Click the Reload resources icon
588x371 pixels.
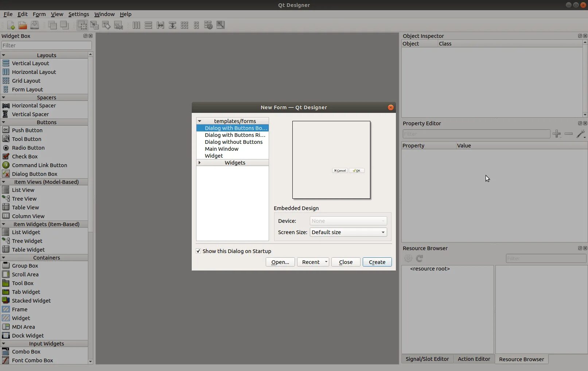pos(420,258)
